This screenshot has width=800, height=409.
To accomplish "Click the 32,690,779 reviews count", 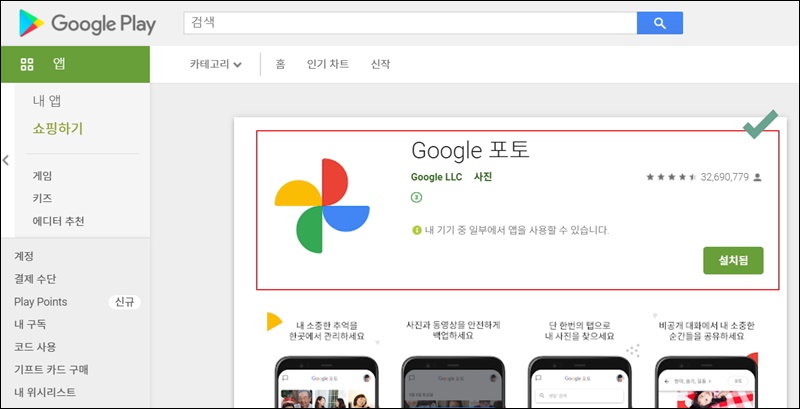I will [724, 177].
